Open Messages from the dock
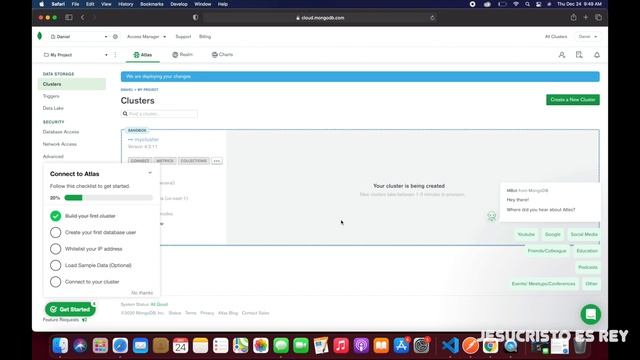Viewport: 640px width, 360px height. point(281,346)
